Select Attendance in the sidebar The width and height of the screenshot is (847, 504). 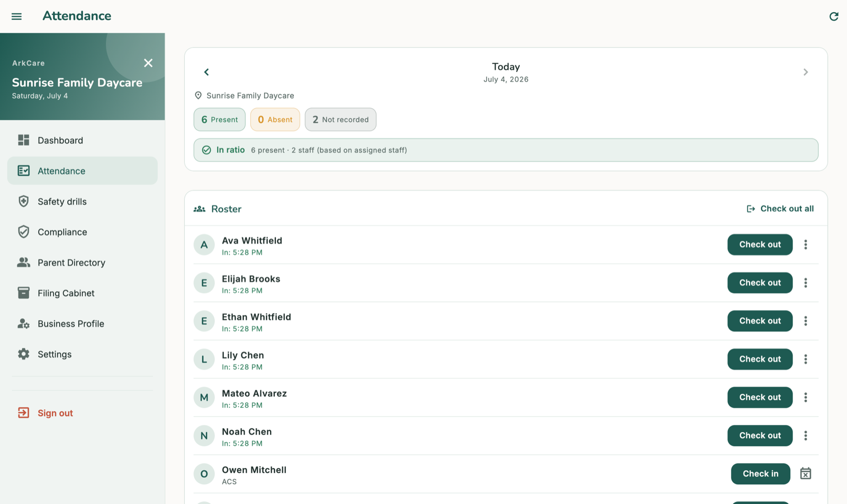83,170
